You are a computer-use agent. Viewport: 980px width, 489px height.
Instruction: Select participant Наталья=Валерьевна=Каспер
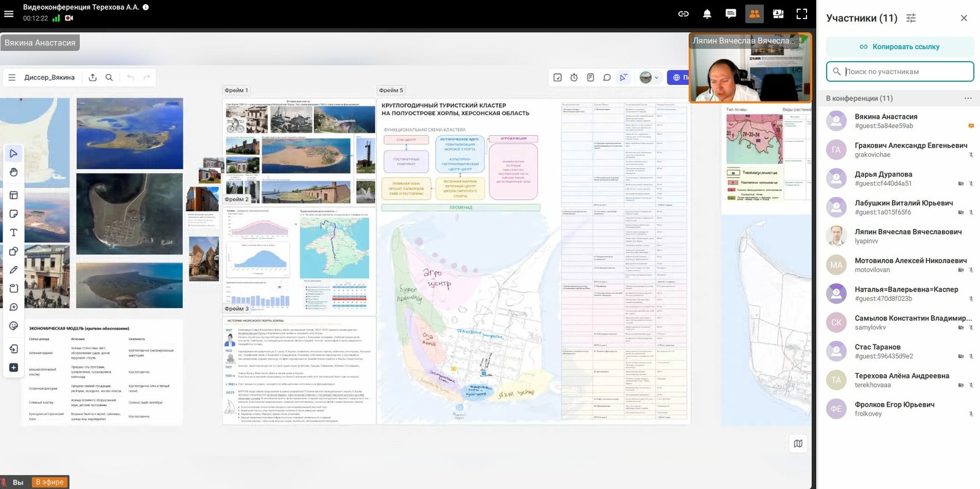tap(899, 293)
